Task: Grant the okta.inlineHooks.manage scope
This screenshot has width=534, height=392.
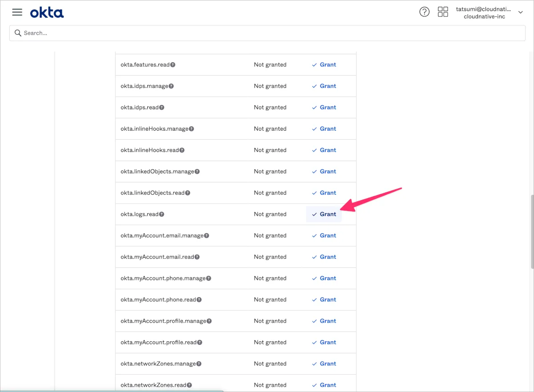Action: pyautogui.click(x=324, y=128)
